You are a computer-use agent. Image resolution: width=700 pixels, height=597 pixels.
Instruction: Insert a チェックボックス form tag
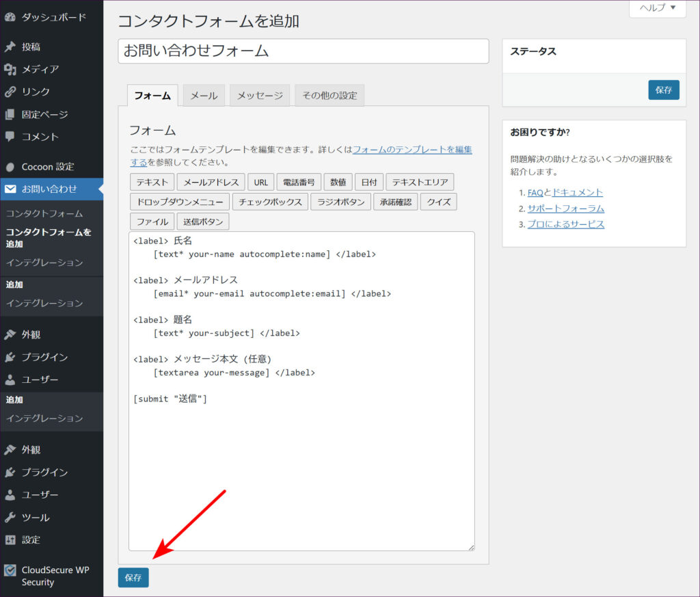click(271, 202)
